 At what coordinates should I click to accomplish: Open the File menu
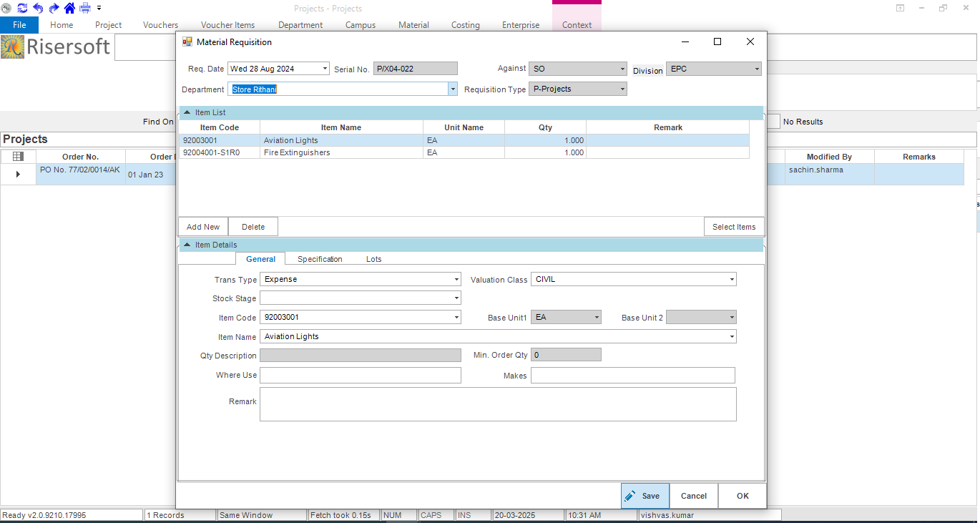coord(19,24)
